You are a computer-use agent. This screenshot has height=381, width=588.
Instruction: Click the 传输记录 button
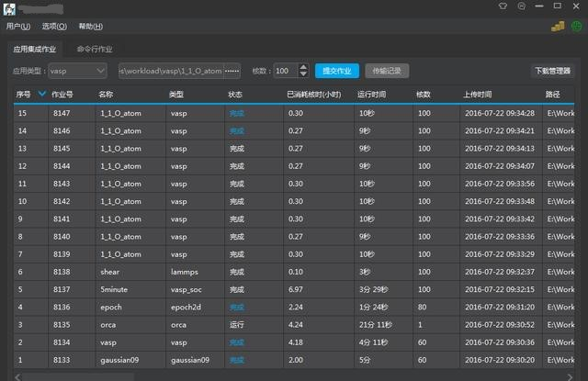pyautogui.click(x=382, y=71)
